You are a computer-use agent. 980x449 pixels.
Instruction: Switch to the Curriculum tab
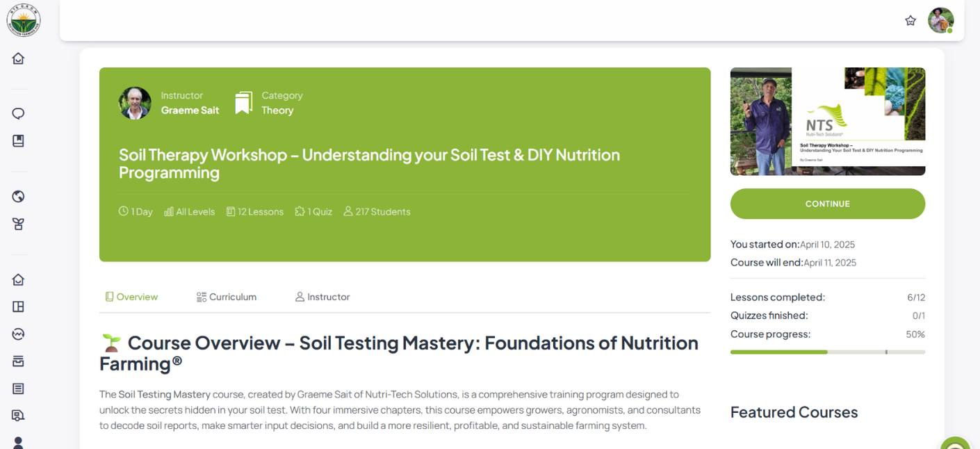point(227,297)
